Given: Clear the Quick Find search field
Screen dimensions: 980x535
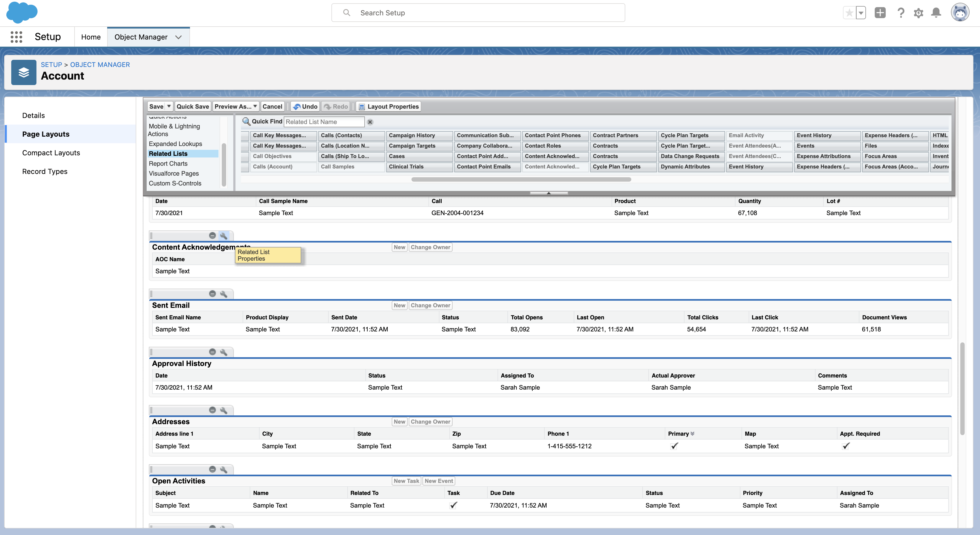Looking at the screenshot, I should tap(370, 122).
